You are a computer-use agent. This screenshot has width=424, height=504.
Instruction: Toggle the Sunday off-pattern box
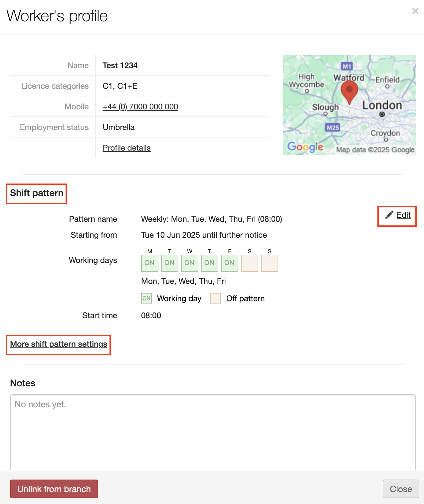tap(269, 263)
